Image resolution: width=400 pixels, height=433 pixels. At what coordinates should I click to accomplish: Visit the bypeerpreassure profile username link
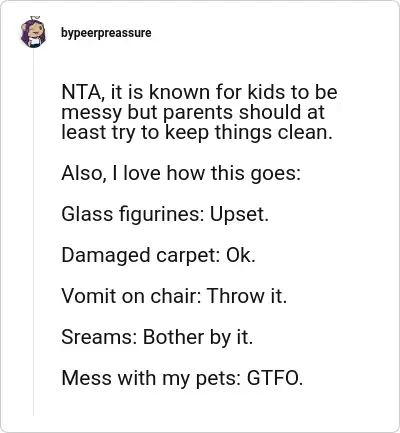[x=106, y=33]
